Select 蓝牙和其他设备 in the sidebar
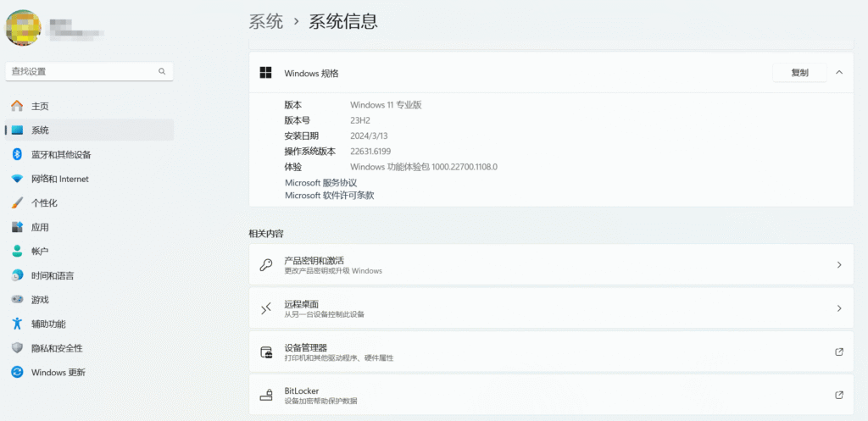Screen dimensions: 868x421 click(x=89, y=154)
